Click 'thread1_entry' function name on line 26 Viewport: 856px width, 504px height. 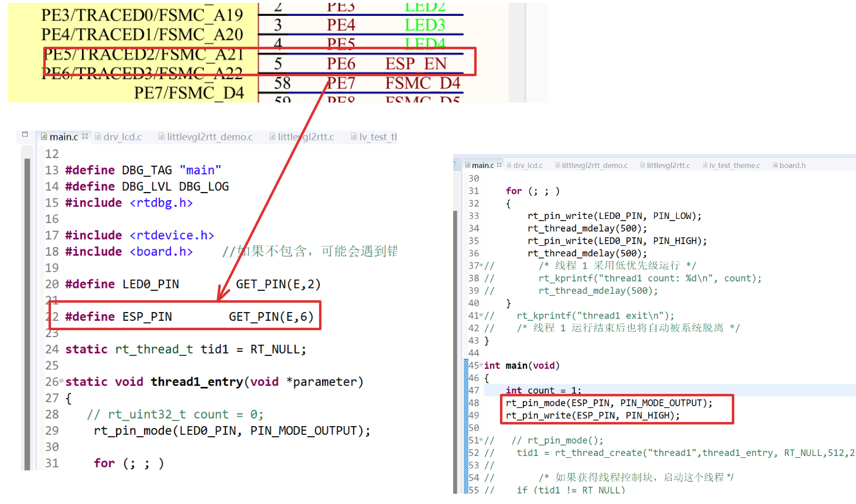pos(197,382)
